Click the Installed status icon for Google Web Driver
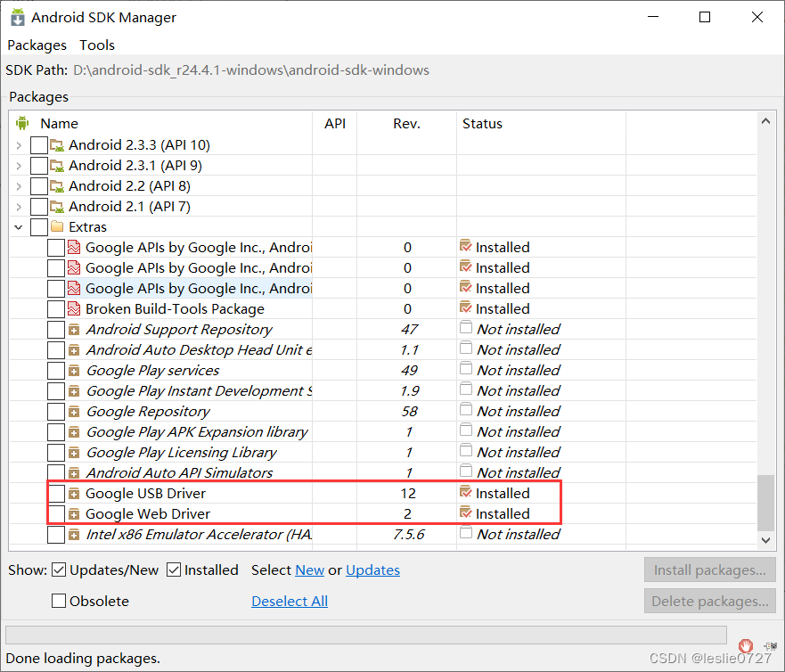 click(x=466, y=512)
